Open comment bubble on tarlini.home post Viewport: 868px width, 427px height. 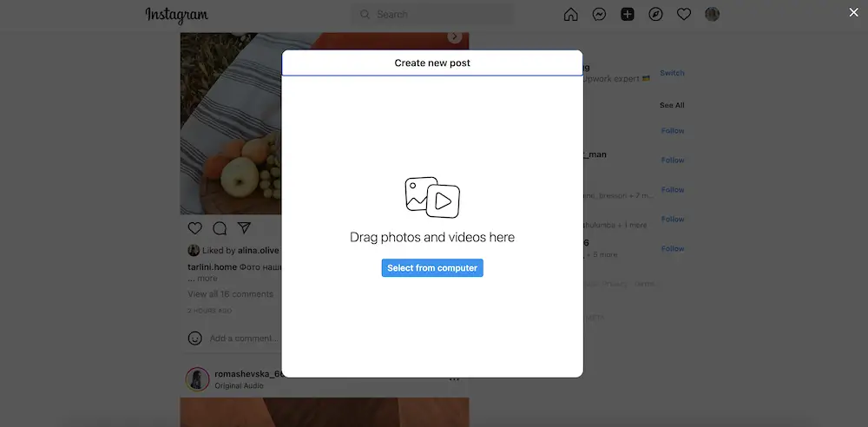click(220, 228)
